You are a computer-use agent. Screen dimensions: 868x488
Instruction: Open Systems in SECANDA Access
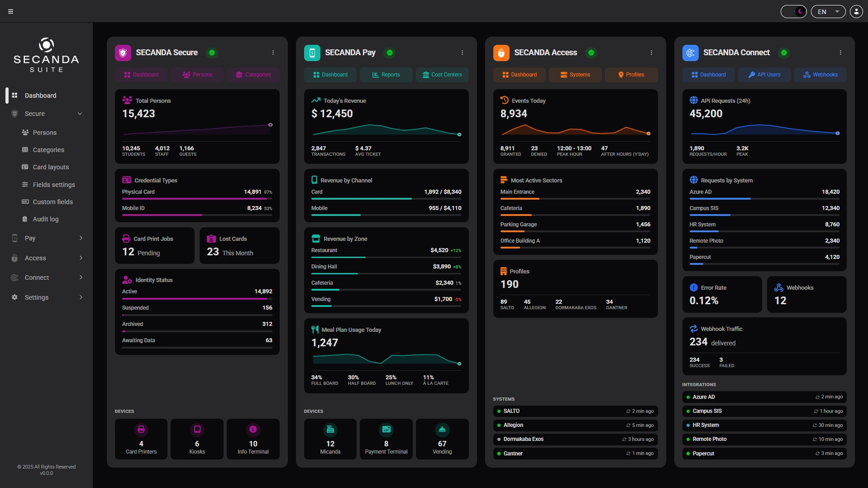[x=575, y=75]
